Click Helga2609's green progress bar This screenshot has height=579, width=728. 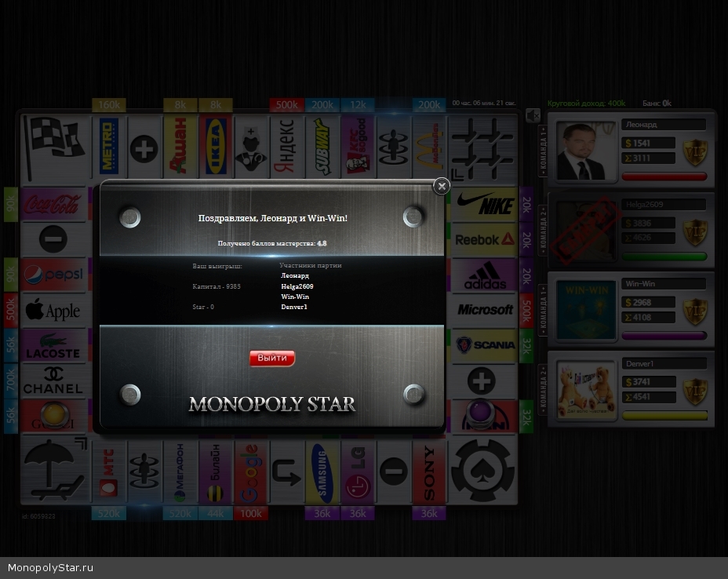click(x=664, y=256)
